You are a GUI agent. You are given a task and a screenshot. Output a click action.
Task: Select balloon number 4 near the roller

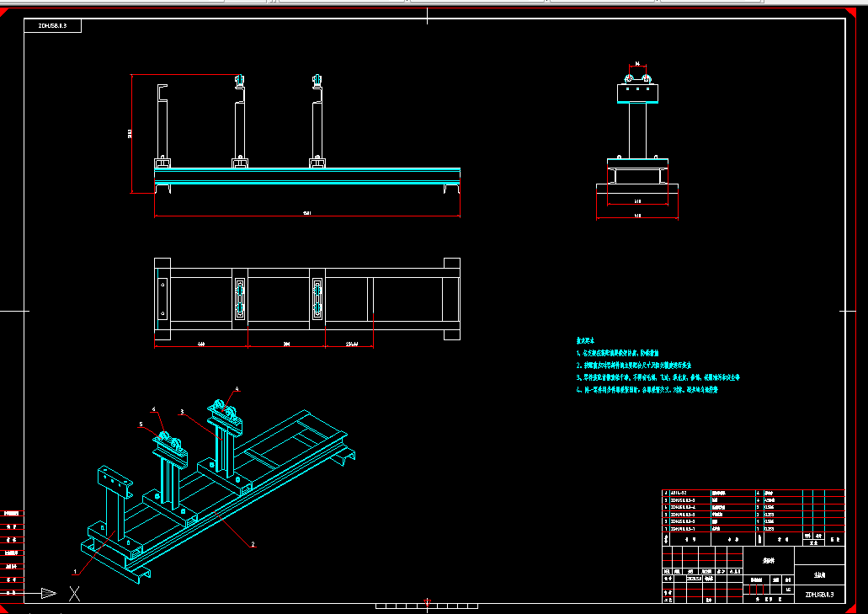pyautogui.click(x=237, y=389)
